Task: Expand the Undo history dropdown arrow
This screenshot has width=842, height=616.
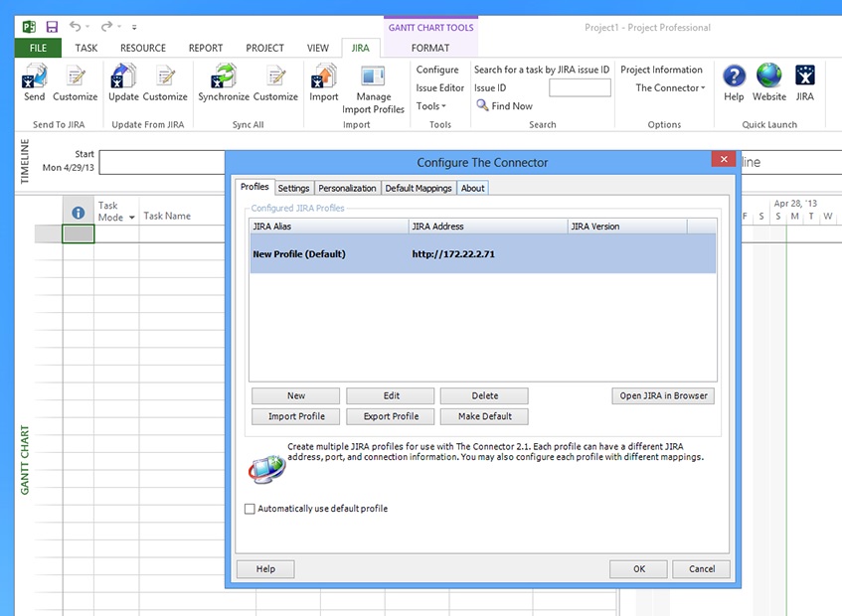Action: tap(87, 27)
